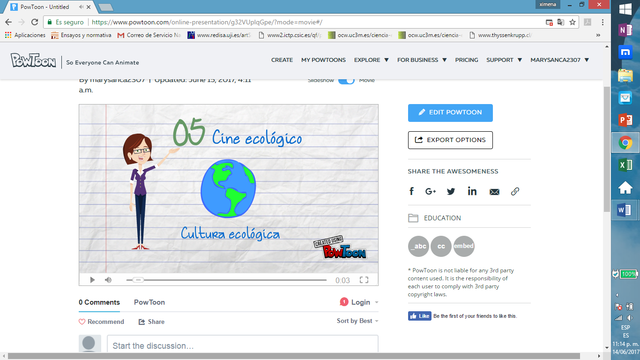Go to the Pricing page
The image size is (640, 360).
(467, 60)
